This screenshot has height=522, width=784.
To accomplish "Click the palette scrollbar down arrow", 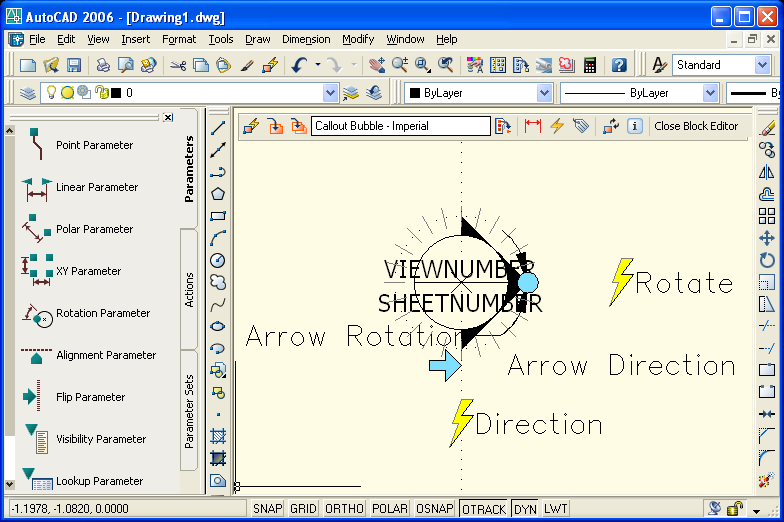I will point(10,484).
